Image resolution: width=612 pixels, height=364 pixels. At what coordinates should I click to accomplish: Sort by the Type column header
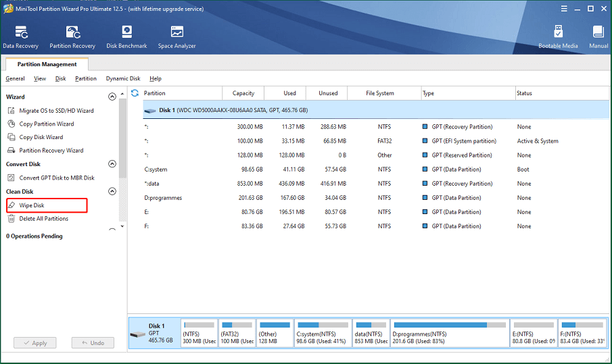coord(469,93)
